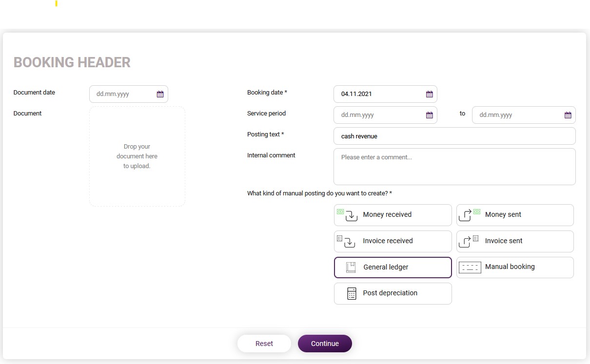Viewport: 590px width, 364px height.
Task: Focus the Document date input field
Action: pyautogui.click(x=129, y=94)
